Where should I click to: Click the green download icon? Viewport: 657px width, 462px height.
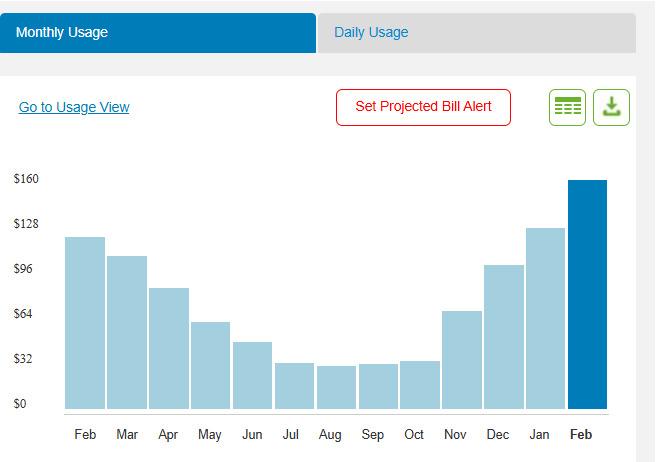(611, 107)
